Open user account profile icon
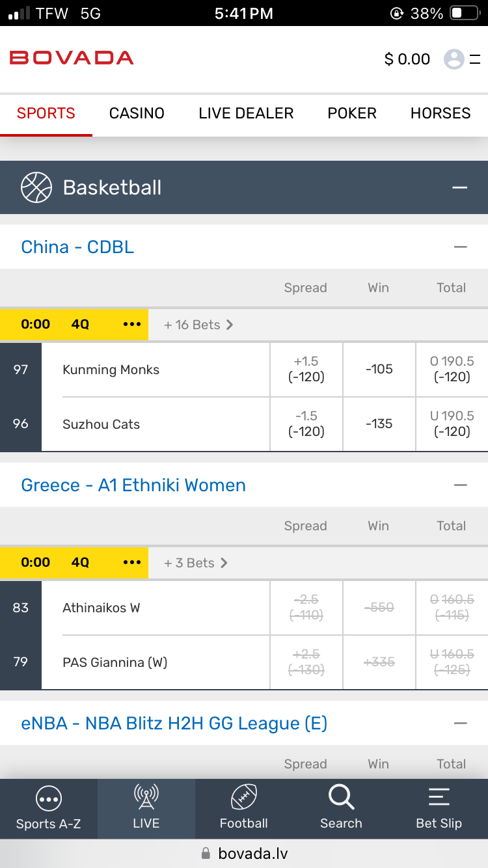Image resolution: width=488 pixels, height=868 pixels. (x=454, y=59)
